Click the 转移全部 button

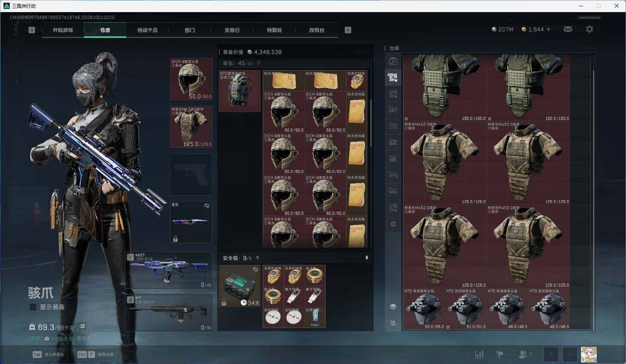tap(96, 355)
